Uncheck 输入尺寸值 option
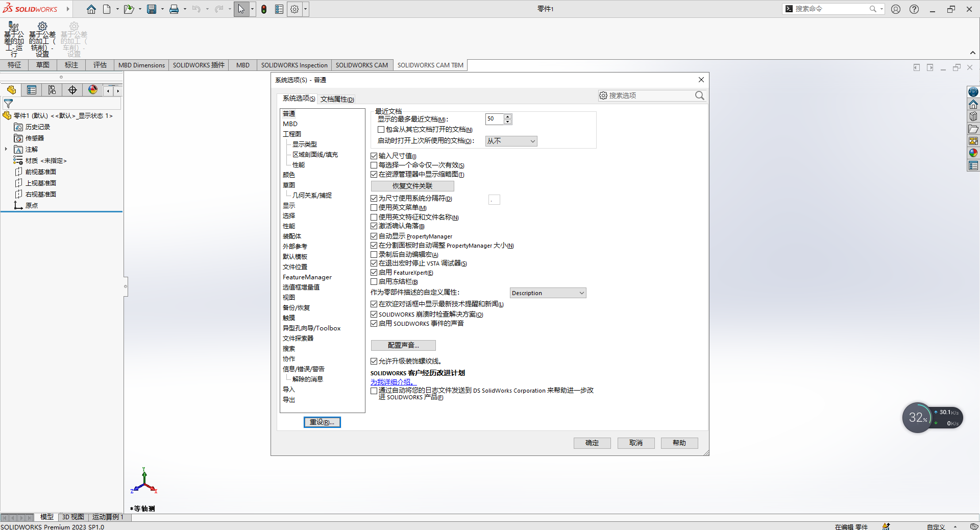This screenshot has height=530, width=980. coord(374,156)
